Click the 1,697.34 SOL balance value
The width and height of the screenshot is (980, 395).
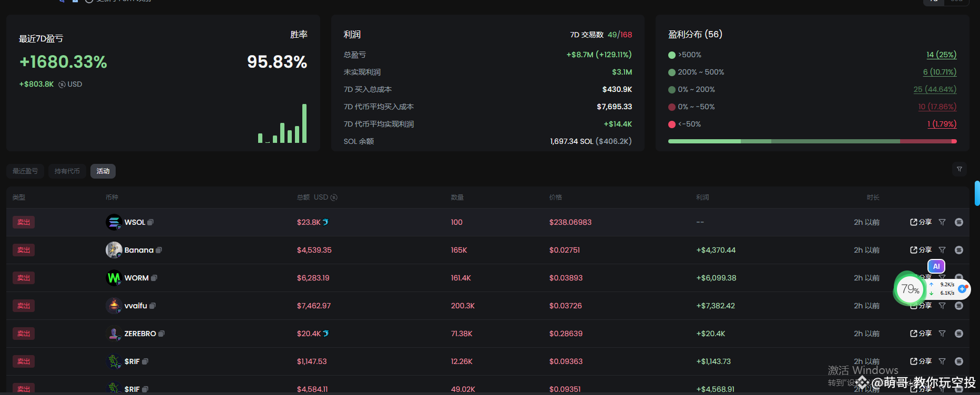(591, 141)
